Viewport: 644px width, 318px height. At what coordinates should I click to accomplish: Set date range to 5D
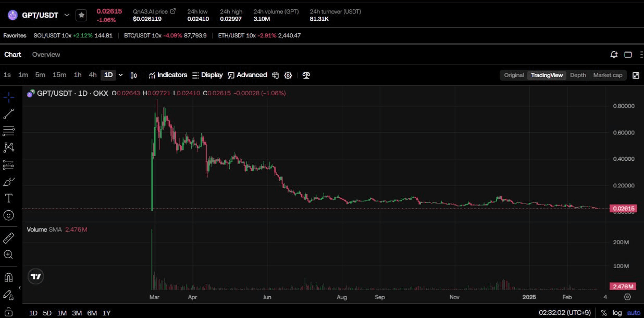point(47,313)
